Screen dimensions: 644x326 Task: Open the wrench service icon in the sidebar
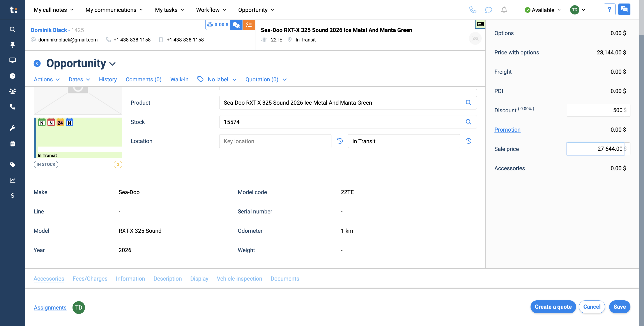point(12,128)
